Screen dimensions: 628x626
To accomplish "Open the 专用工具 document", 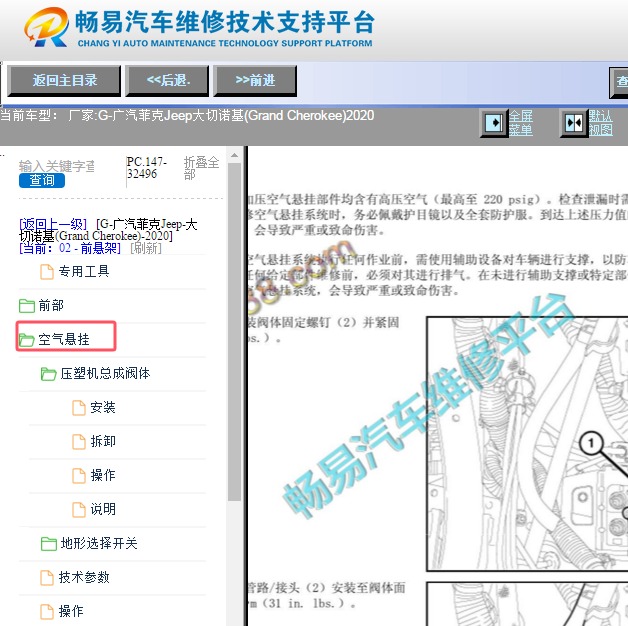I will pos(84,272).
